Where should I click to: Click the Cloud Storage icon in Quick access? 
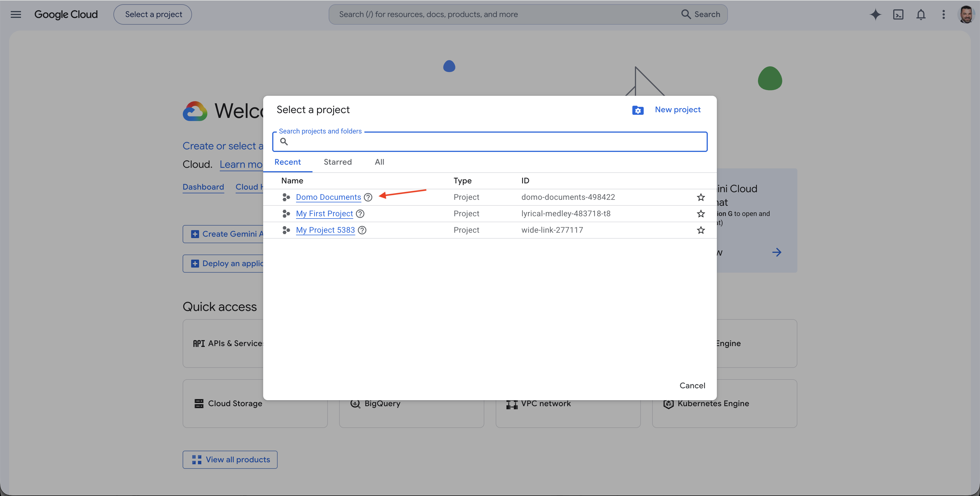[x=198, y=404]
